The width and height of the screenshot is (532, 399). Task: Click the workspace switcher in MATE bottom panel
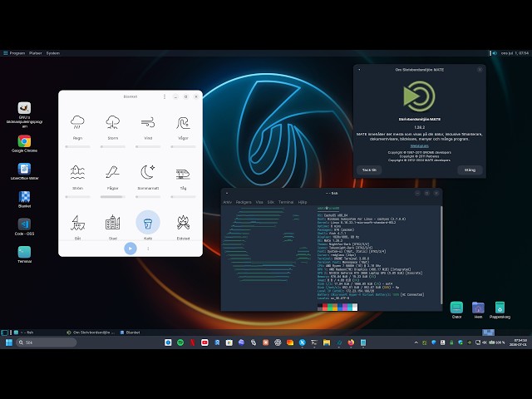pos(488,332)
